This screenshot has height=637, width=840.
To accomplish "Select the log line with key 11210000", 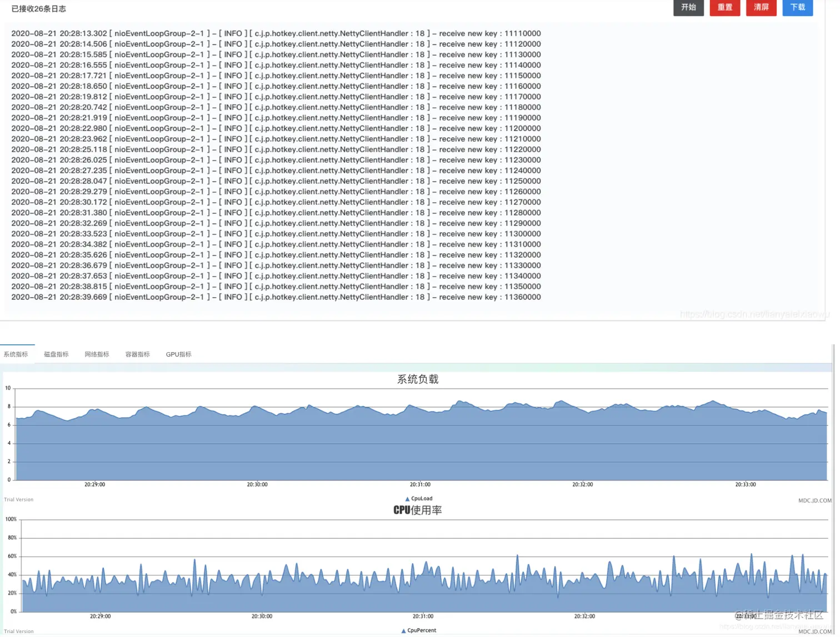I will pos(276,139).
